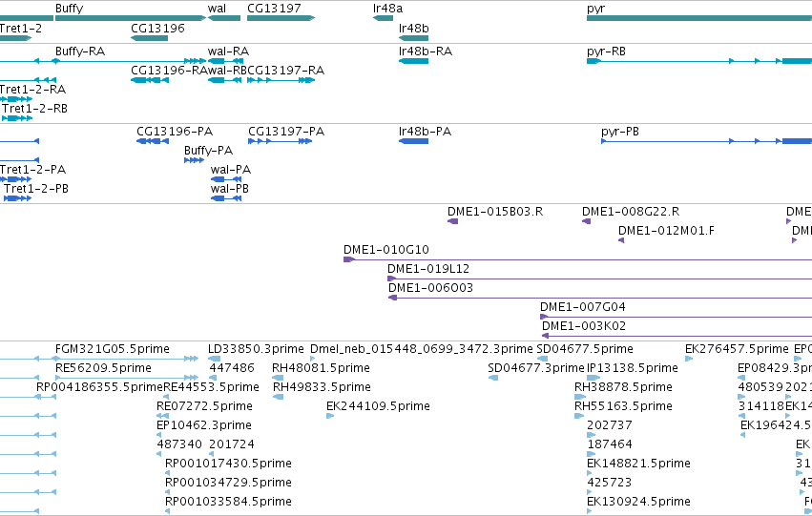Select EST RE44553.5prime
This screenshot has height=516, width=812.
[x=166, y=397]
